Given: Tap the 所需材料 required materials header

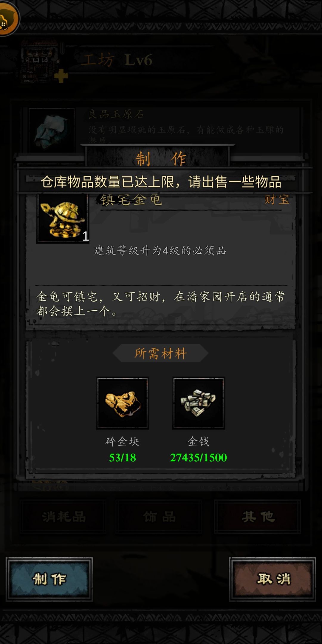Looking at the screenshot, I should [x=161, y=353].
